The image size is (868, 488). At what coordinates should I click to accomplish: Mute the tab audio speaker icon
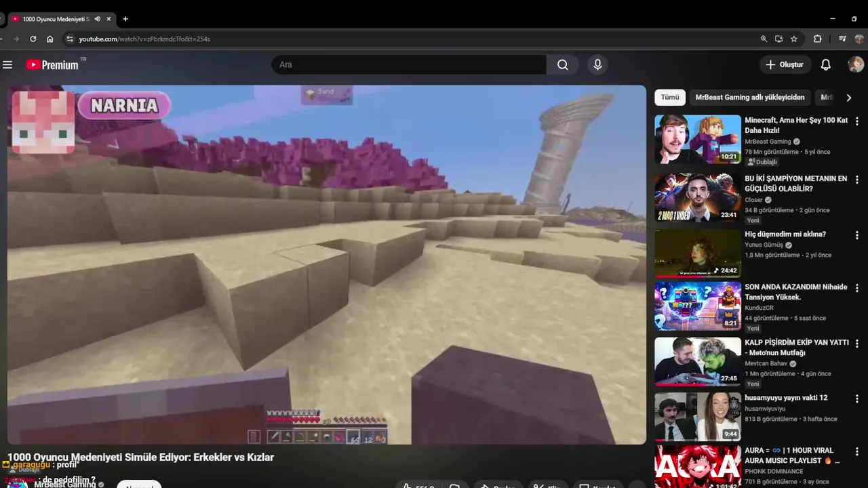(98, 19)
